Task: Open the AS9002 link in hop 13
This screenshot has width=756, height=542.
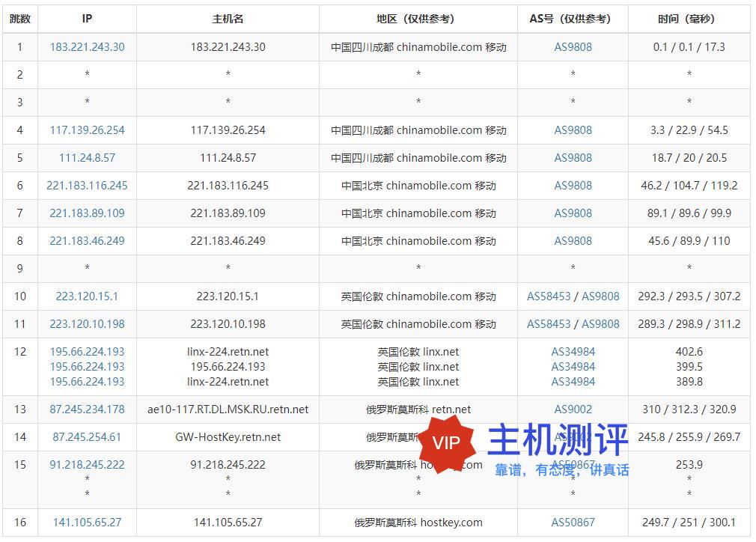Action: (573, 409)
